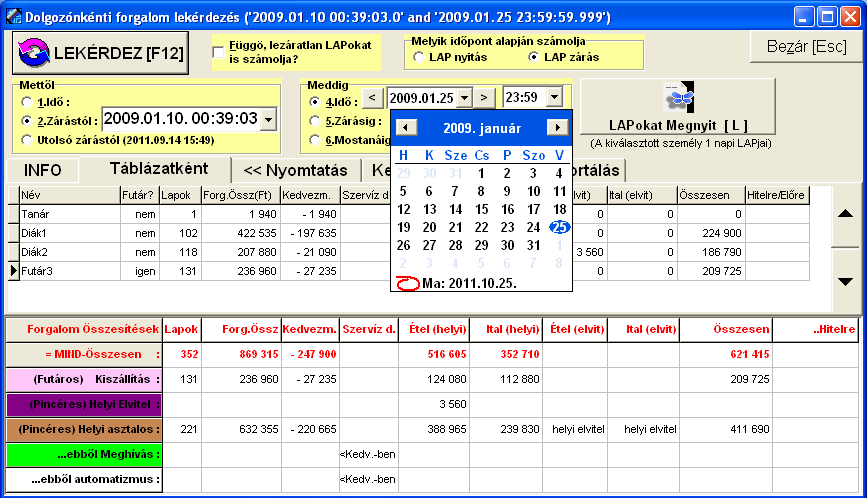Click the Bezár [Esc] button
867x498 pixels.
806,46
